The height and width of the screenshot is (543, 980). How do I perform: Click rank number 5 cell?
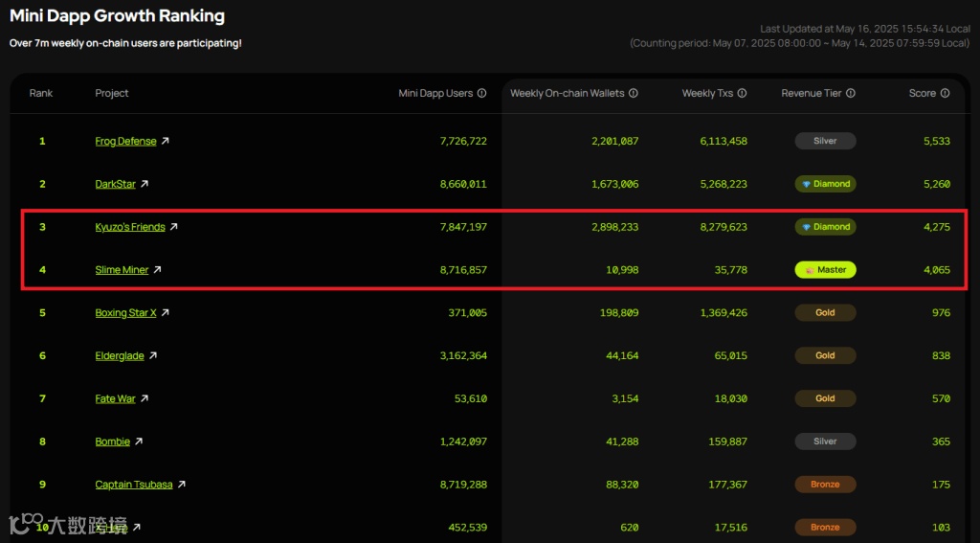[x=42, y=313]
